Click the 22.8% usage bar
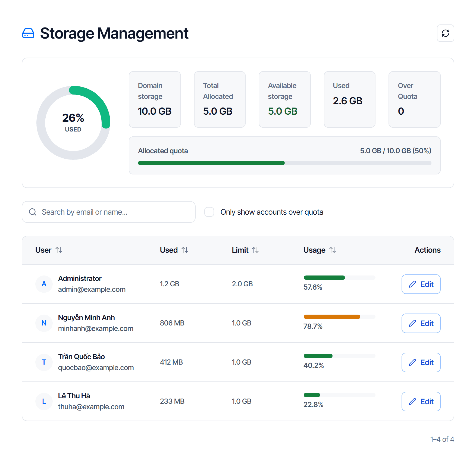 click(339, 395)
